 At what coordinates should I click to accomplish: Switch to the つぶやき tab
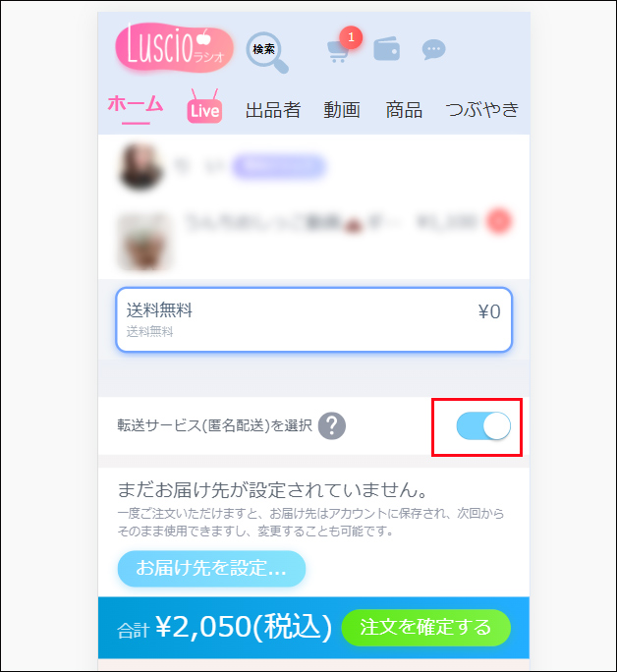coord(482,110)
